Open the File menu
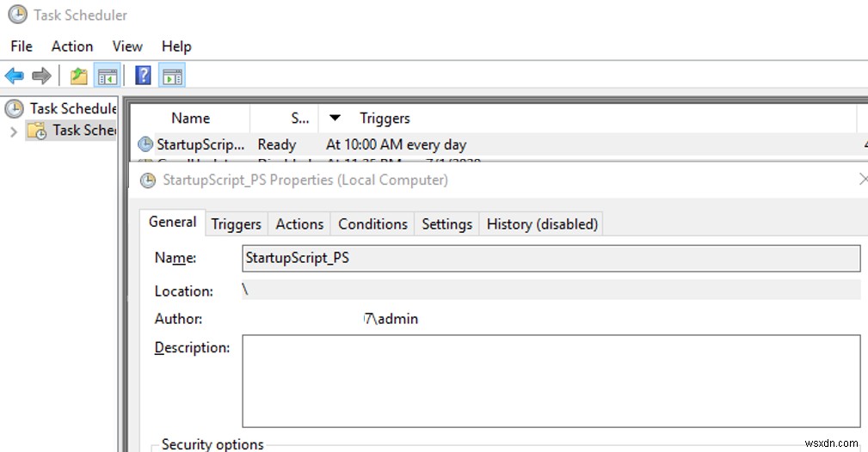The width and height of the screenshot is (868, 452). (x=22, y=46)
